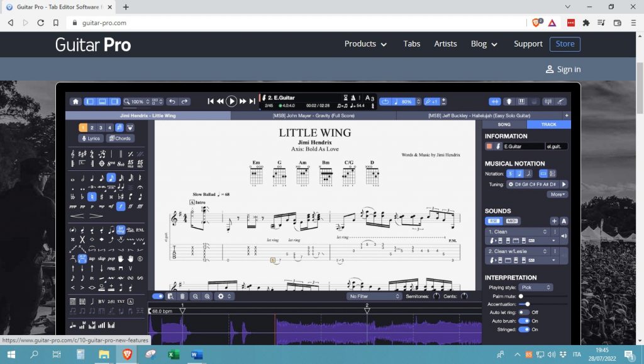
Task: Click the Undo arrow icon
Action: point(172,101)
